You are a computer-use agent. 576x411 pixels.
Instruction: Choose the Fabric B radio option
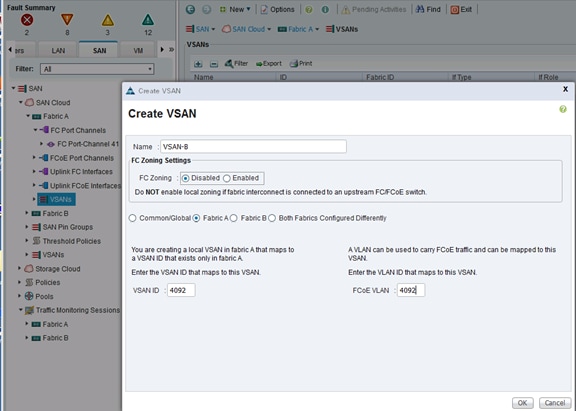coord(234,218)
